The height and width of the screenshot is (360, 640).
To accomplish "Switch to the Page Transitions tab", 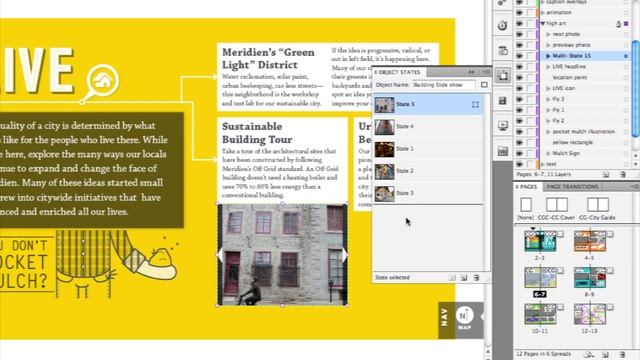I will pyautogui.click(x=572, y=187).
